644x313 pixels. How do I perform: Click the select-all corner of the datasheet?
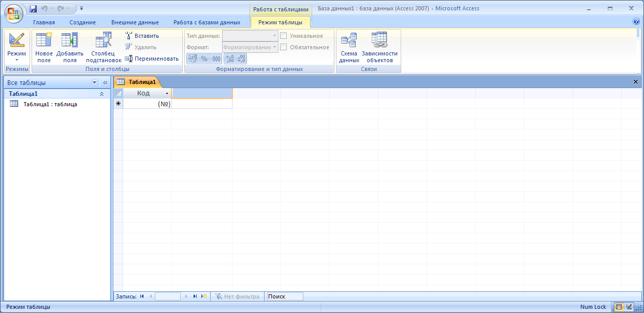pyautogui.click(x=118, y=93)
